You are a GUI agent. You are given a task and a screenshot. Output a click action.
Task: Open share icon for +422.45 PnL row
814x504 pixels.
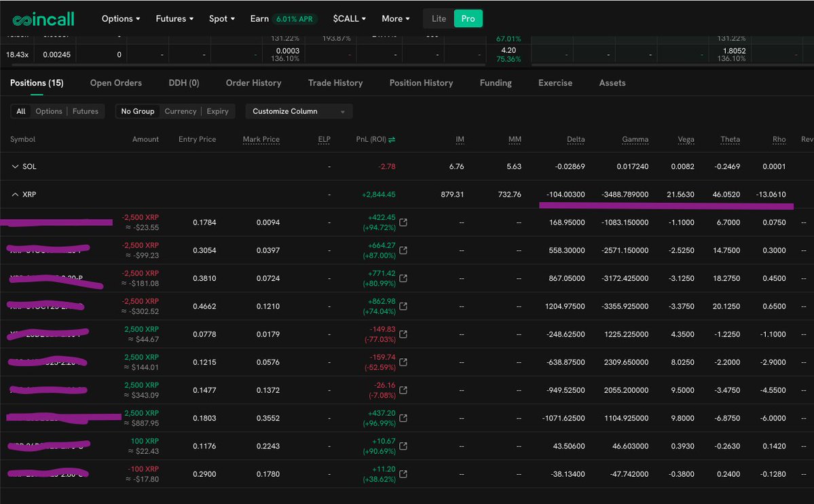coord(404,222)
